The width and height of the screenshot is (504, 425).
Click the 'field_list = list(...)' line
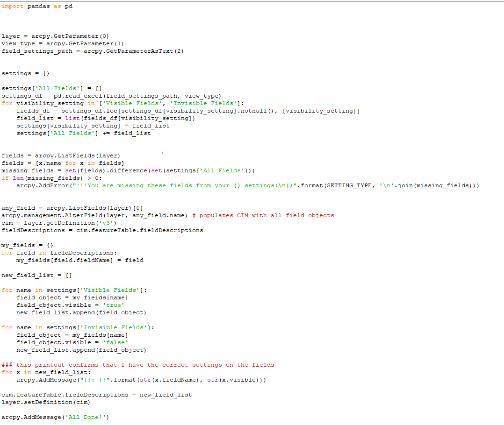point(106,118)
